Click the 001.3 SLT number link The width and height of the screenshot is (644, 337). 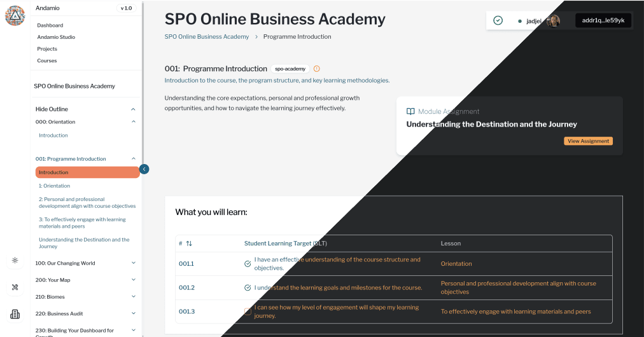click(187, 312)
